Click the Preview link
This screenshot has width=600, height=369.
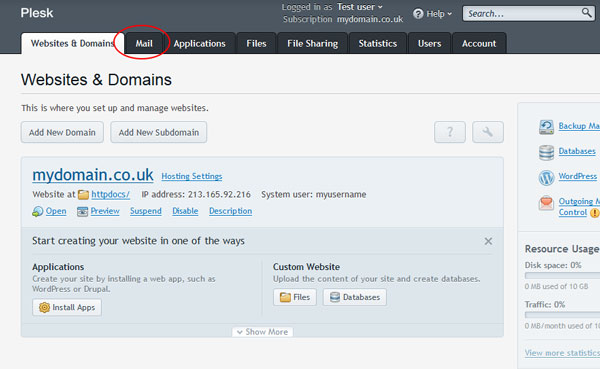(105, 211)
